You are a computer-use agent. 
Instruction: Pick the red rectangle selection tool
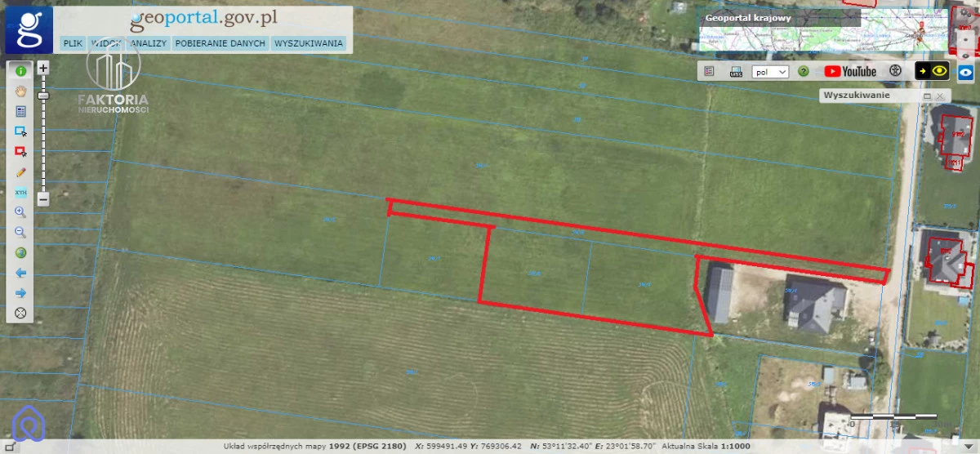tap(20, 151)
